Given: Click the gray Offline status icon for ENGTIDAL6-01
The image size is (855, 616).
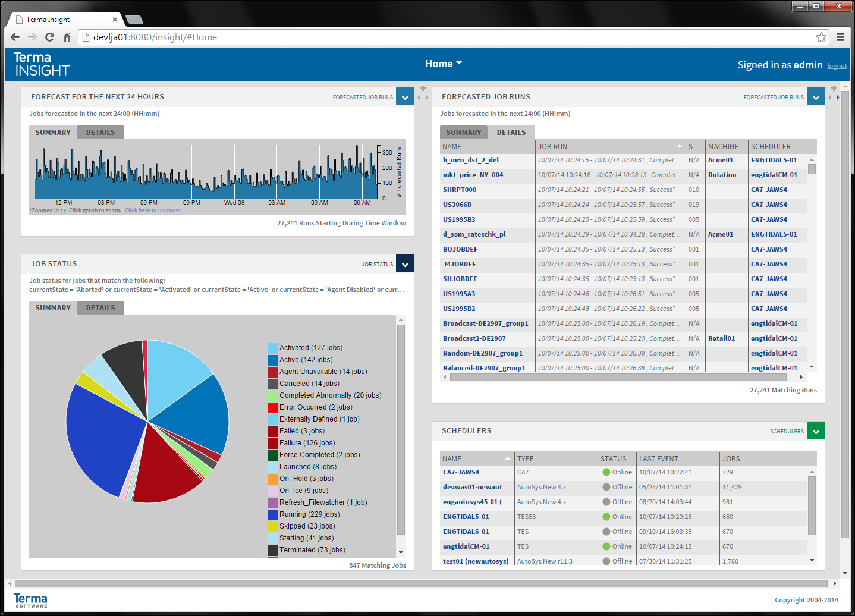Looking at the screenshot, I should pos(606,532).
